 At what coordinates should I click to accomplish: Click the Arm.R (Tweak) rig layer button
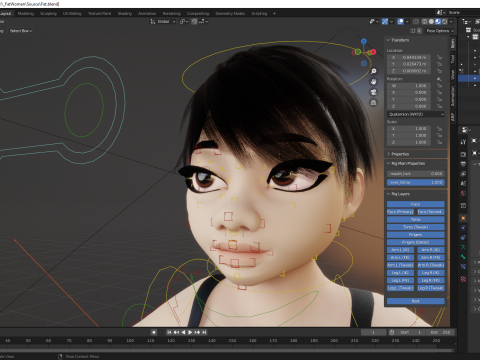(431, 265)
